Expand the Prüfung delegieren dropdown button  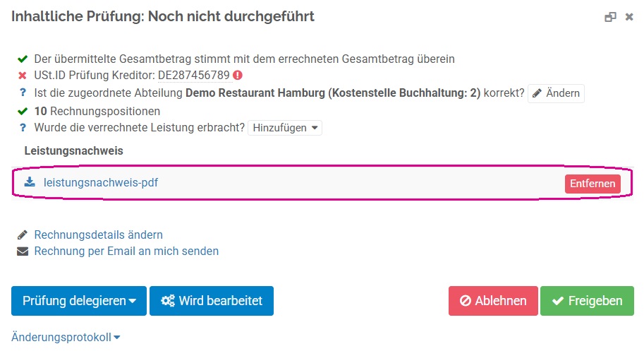click(x=79, y=301)
